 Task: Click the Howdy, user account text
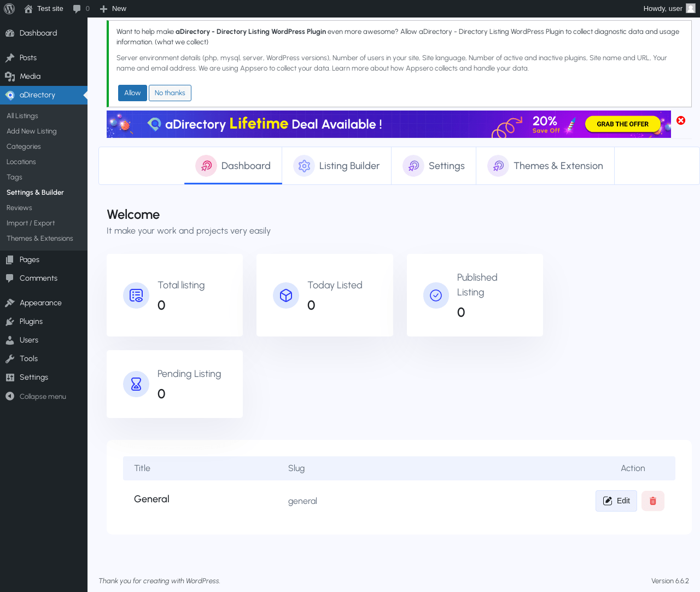pyautogui.click(x=663, y=9)
